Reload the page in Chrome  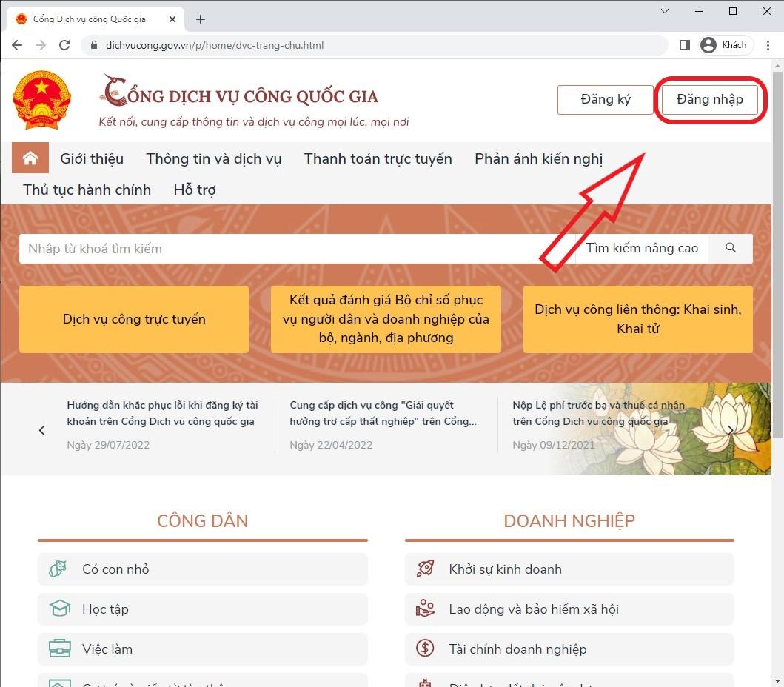pos(64,45)
